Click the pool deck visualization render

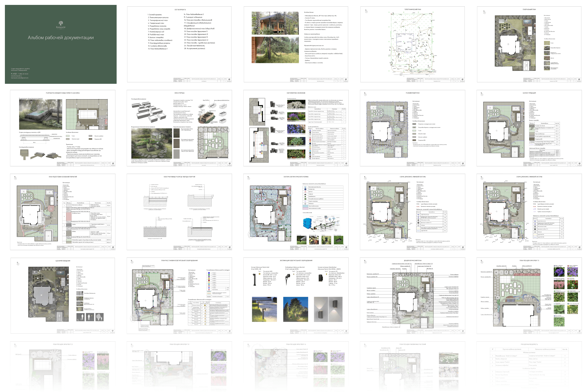pos(40,114)
